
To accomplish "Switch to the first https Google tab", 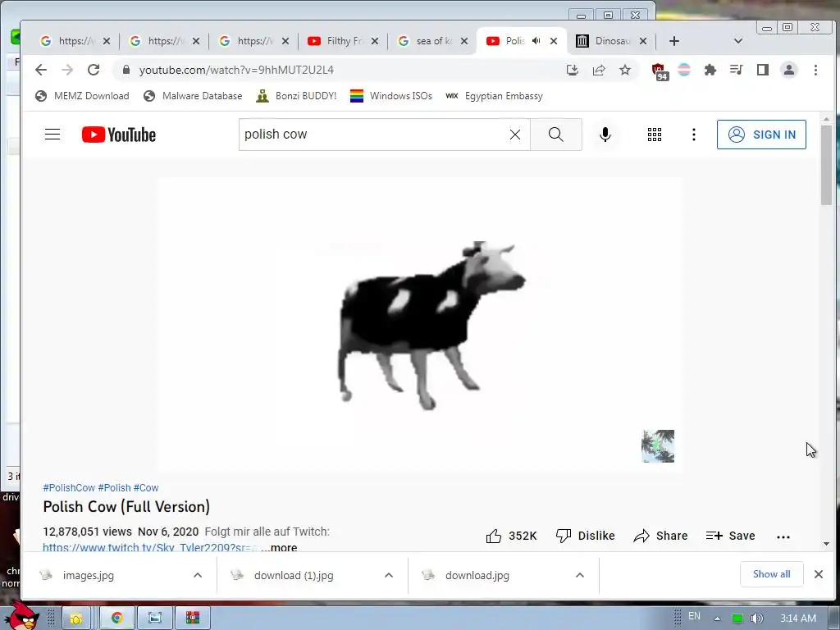I will 75,41.
